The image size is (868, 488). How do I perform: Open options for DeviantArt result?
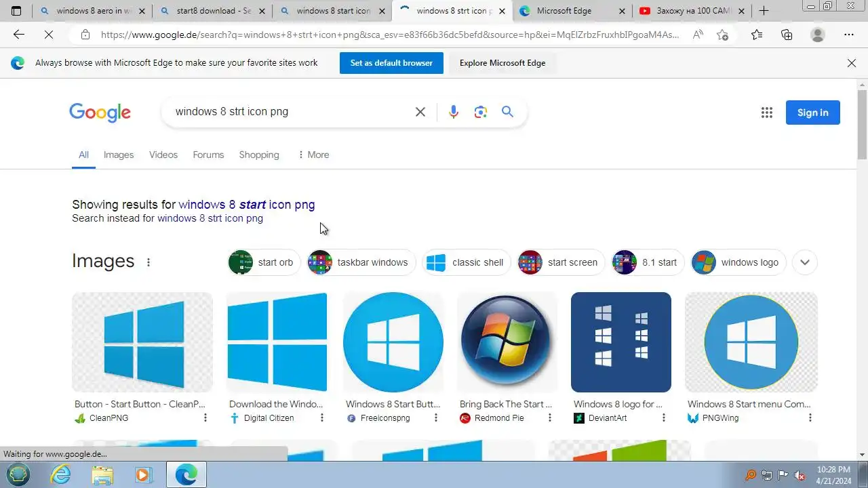[x=664, y=418]
